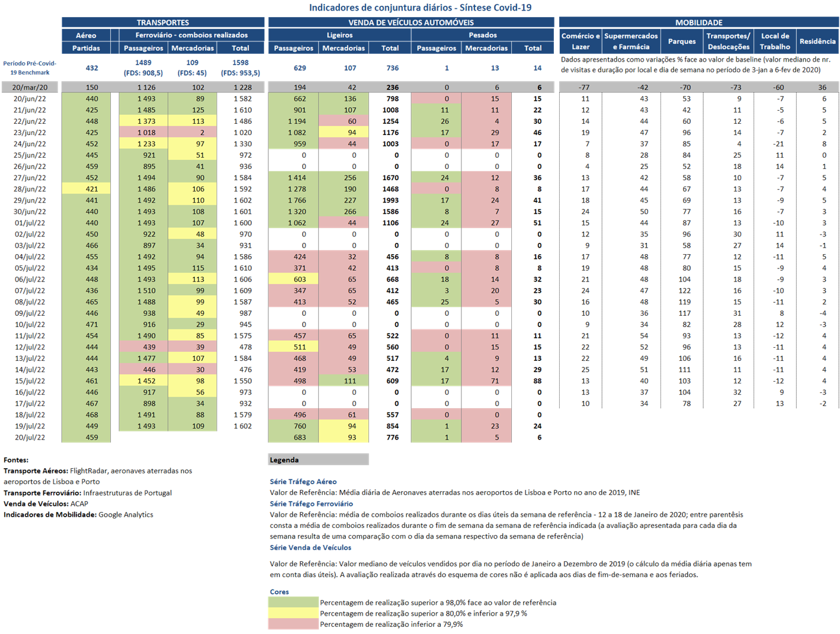Select 'Venda de Veículos: ACAP' source line
840x634 pixels.
46,504
